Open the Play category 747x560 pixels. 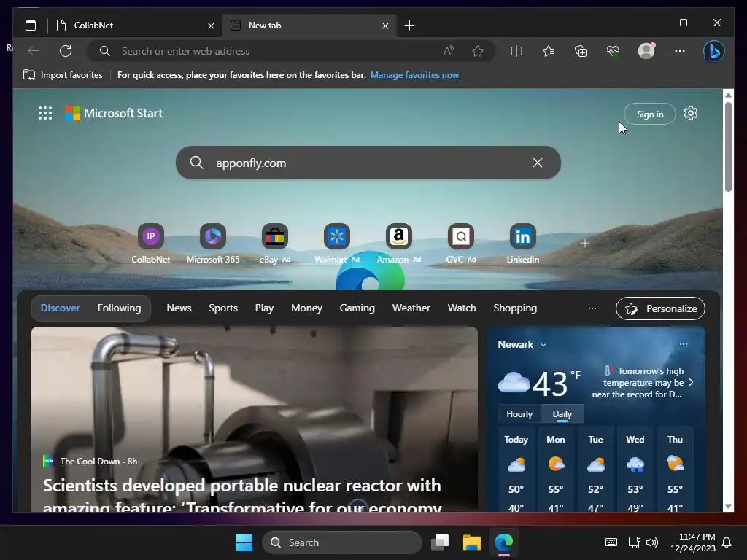[x=264, y=308]
